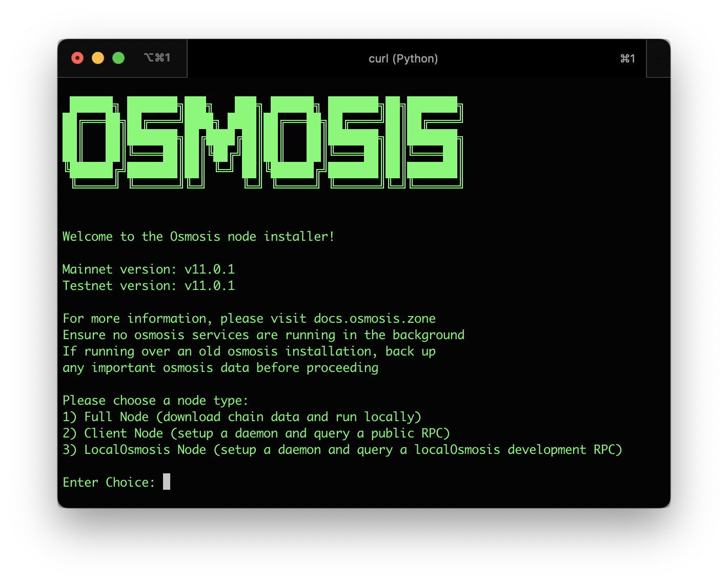This screenshot has width=728, height=584.
Task: Click the Mainnet version v11.0.1 line
Action: point(149,269)
